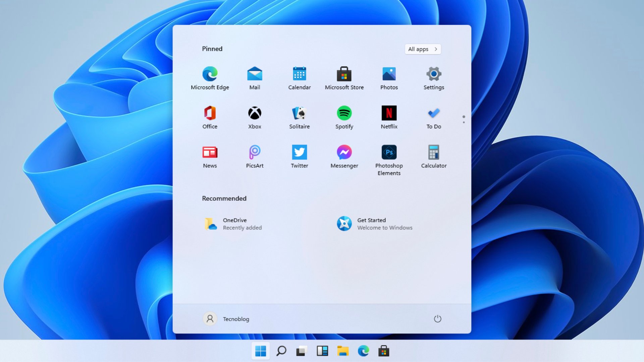Screen dimensions: 644x362
Task: Toggle taskbar Task View button
Action: (x=301, y=351)
